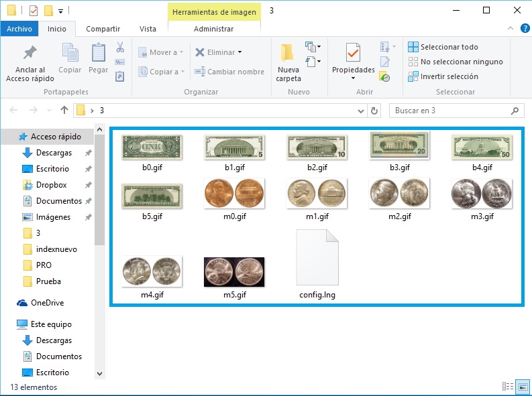Switch to large icons view in status bar
Viewport: 532px width, 396px height.
[523, 387]
